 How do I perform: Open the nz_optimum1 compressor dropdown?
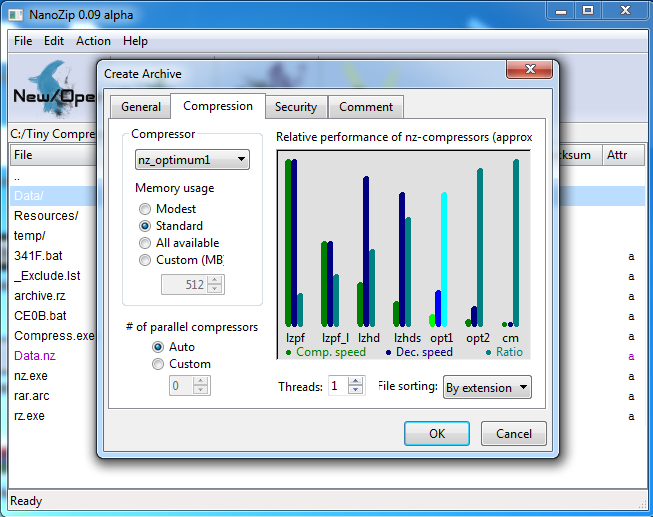click(x=192, y=160)
